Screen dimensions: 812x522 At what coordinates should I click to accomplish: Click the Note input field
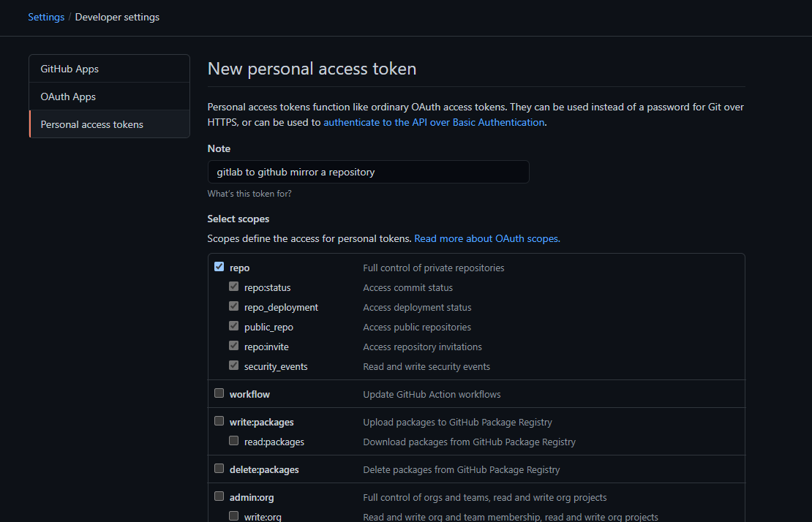click(x=368, y=172)
